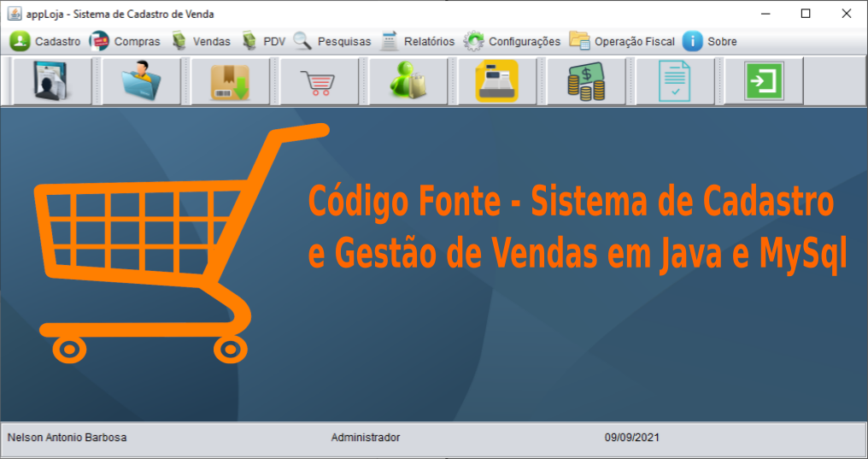Open the Compras menu
The height and width of the screenshot is (459, 868).
tap(125, 41)
